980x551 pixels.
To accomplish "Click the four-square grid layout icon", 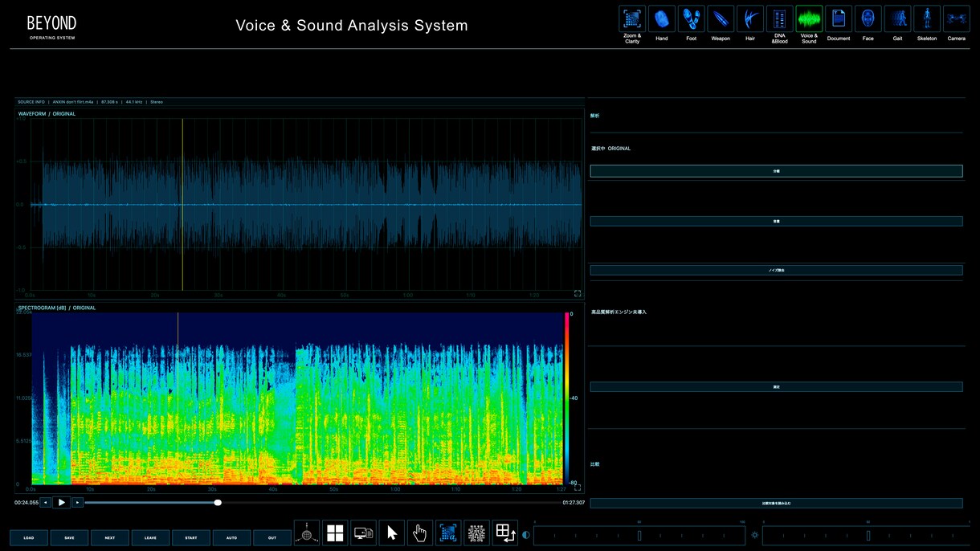I will [335, 533].
